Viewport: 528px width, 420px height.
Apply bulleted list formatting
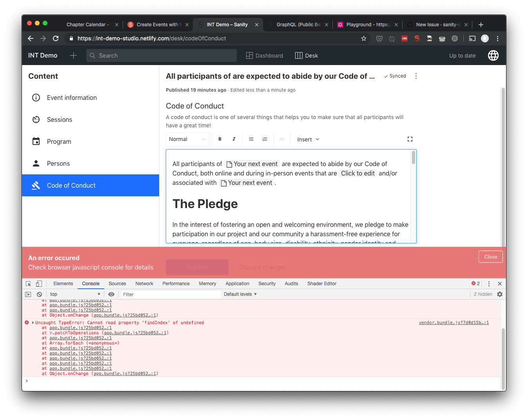(251, 139)
